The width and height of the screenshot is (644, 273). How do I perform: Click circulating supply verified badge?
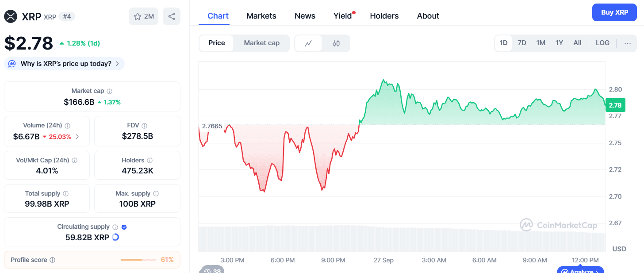pos(124,227)
